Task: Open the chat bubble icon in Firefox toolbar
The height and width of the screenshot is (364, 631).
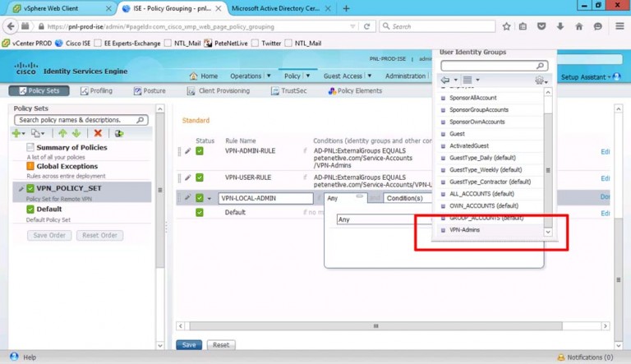Action: pos(598,26)
